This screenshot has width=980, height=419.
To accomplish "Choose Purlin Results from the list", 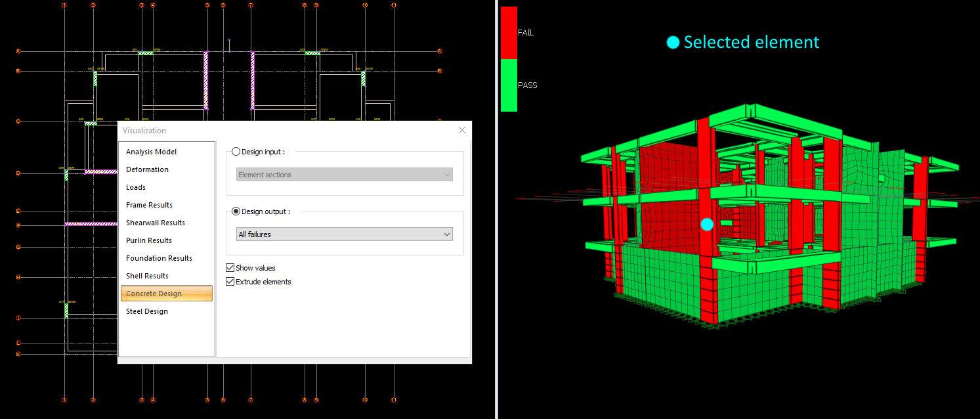I will 149,240.
